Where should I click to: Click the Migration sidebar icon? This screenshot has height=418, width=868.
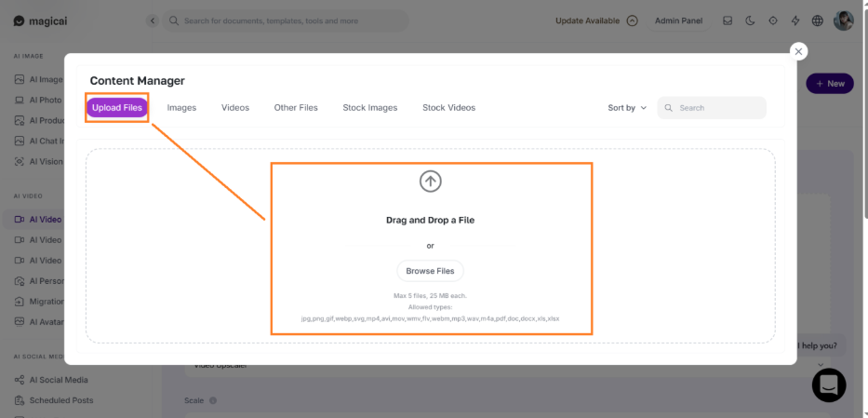pyautogui.click(x=20, y=302)
